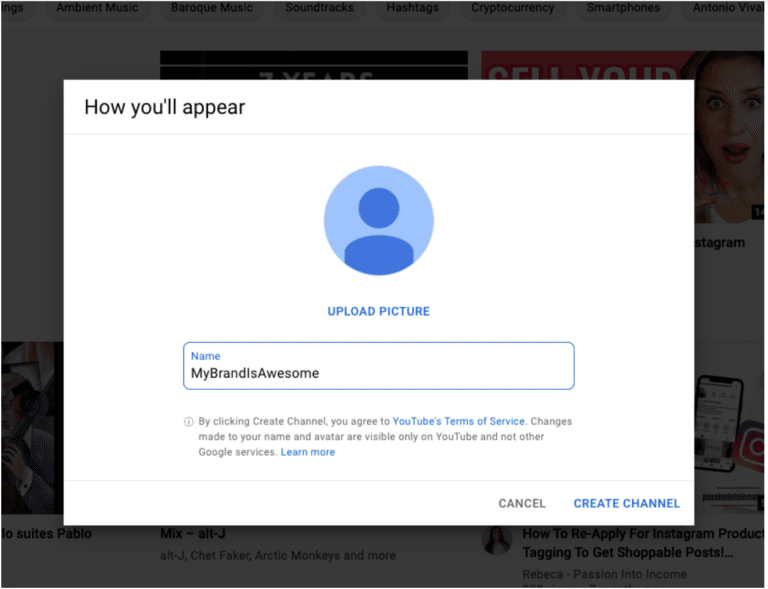This screenshot has width=768, height=589.
Task: Select the Ambient Music chip
Action: click(97, 8)
